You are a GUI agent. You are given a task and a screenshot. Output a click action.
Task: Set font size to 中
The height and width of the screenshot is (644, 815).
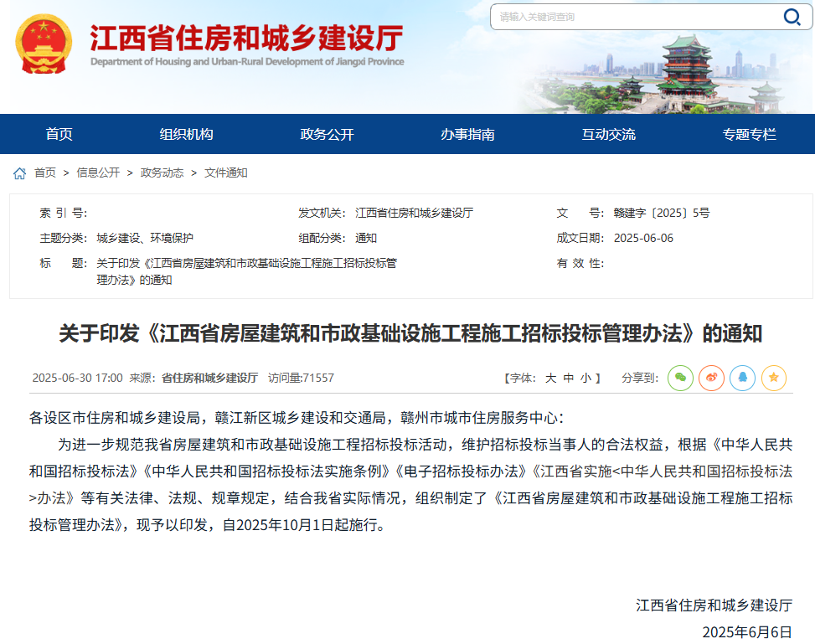click(x=569, y=378)
